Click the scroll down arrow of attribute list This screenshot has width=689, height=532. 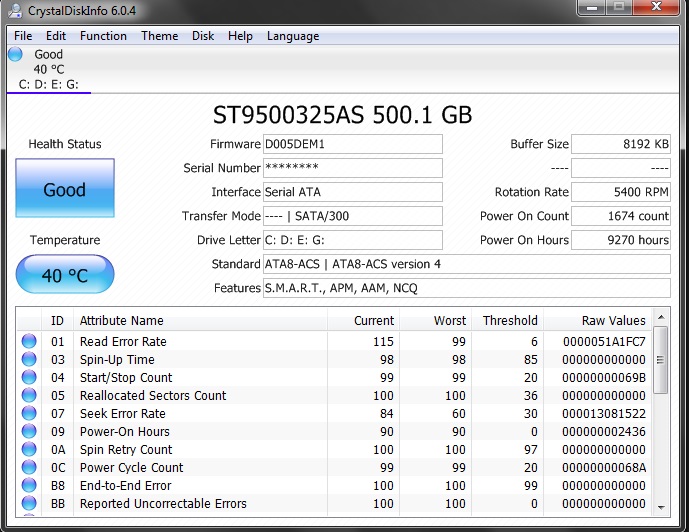[x=661, y=507]
